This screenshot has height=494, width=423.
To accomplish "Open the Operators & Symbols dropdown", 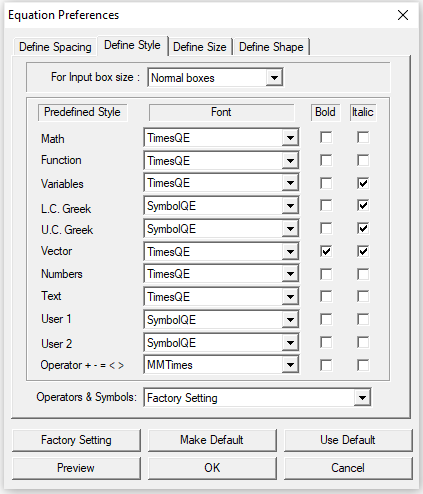I will click(x=362, y=397).
